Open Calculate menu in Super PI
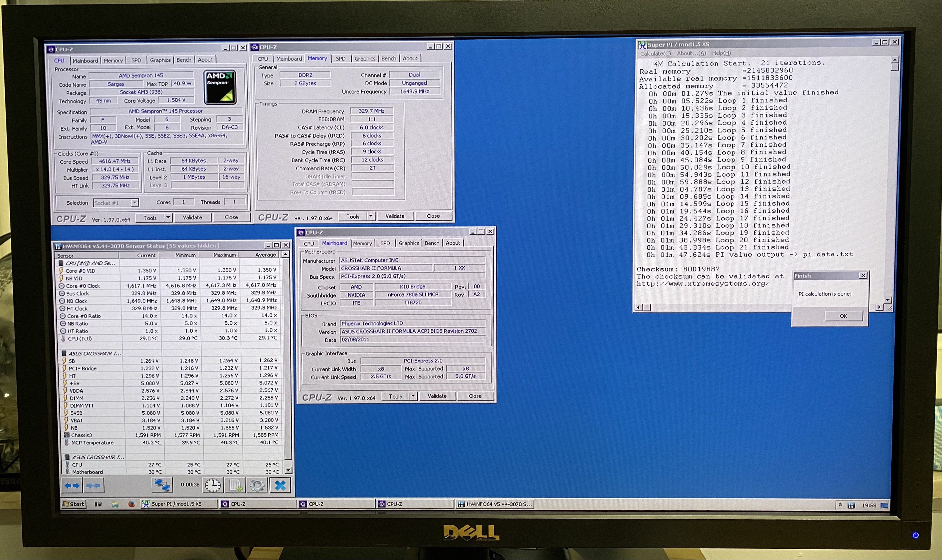The height and width of the screenshot is (560, 942). click(x=655, y=53)
